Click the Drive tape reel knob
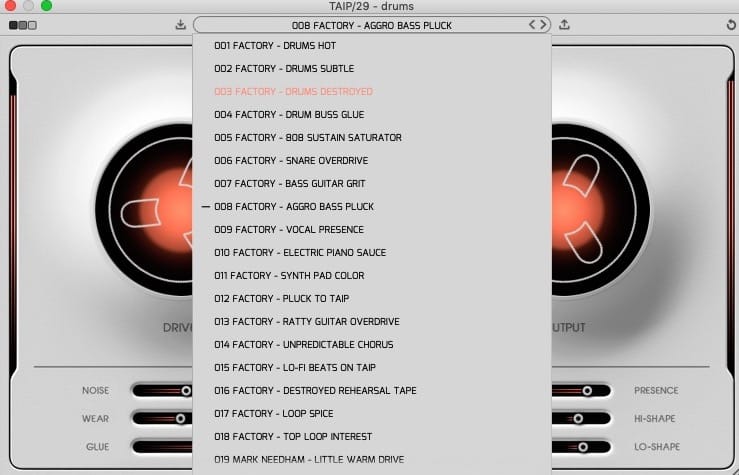Screen dimensions: 739x475 point(144,210)
